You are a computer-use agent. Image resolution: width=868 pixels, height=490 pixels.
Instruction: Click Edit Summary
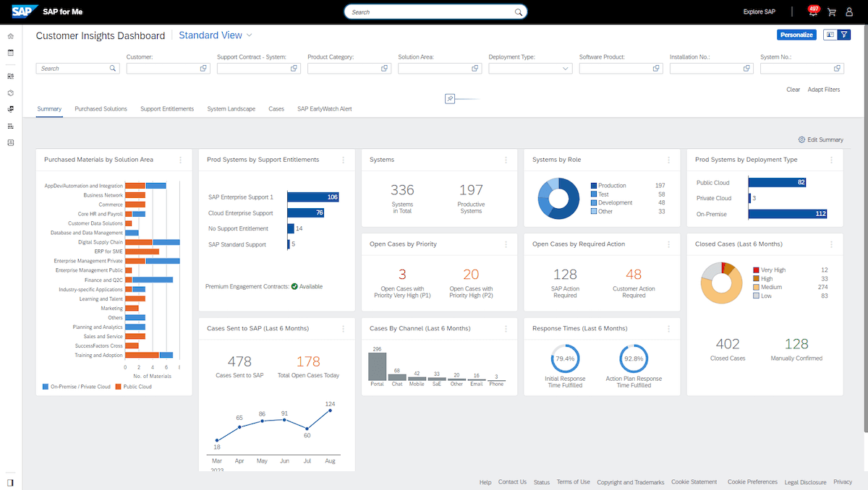point(821,139)
